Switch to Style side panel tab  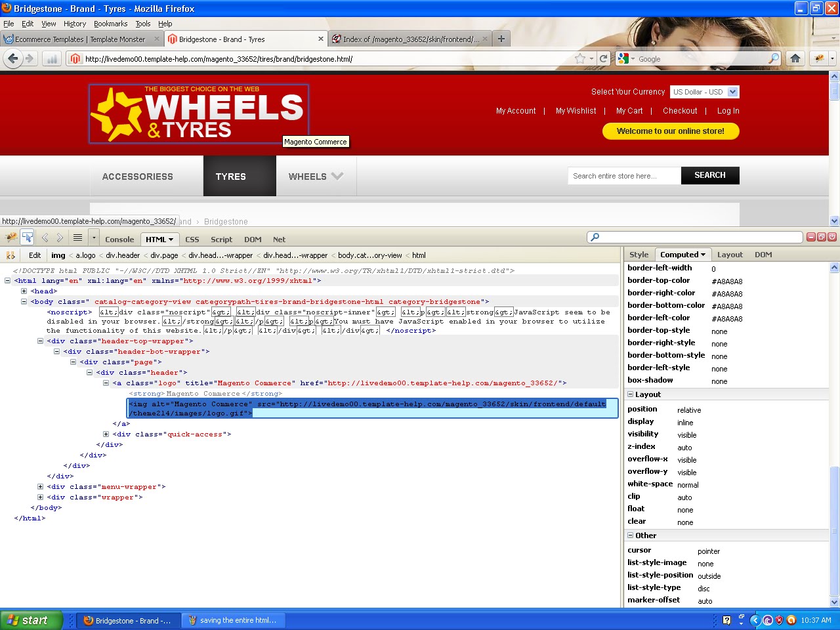click(639, 255)
